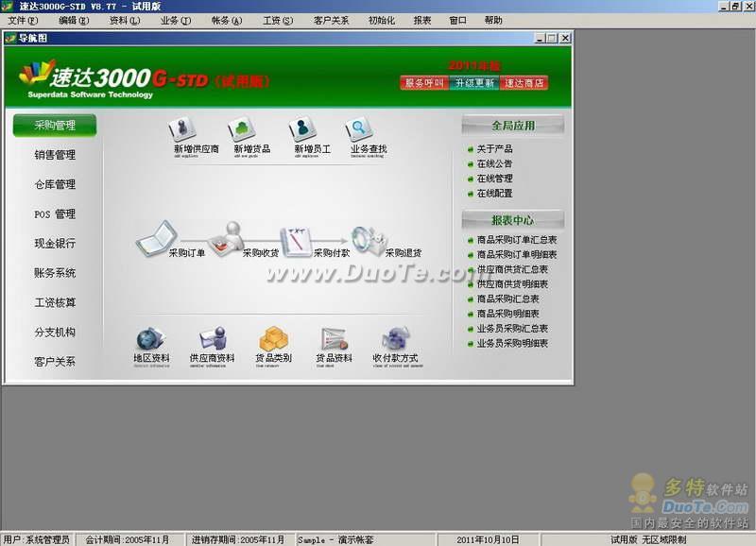
Task: Open the 编辑(E) menu
Action: [x=74, y=20]
